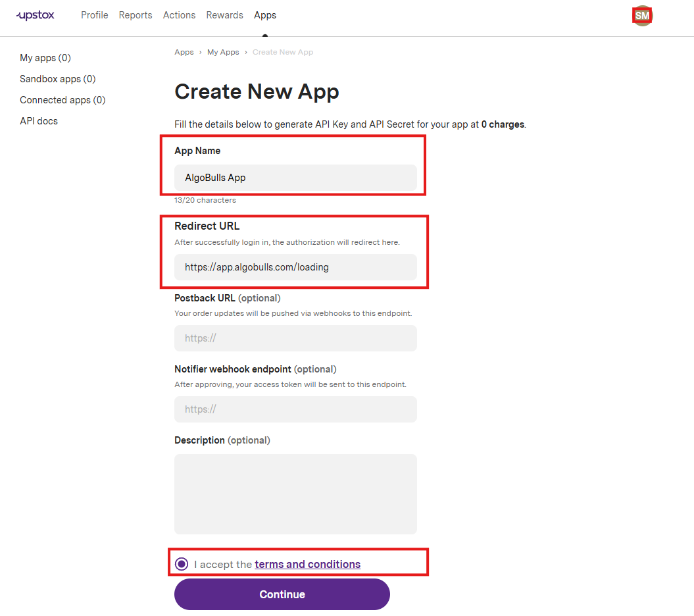Click the Upstox logo

point(36,15)
